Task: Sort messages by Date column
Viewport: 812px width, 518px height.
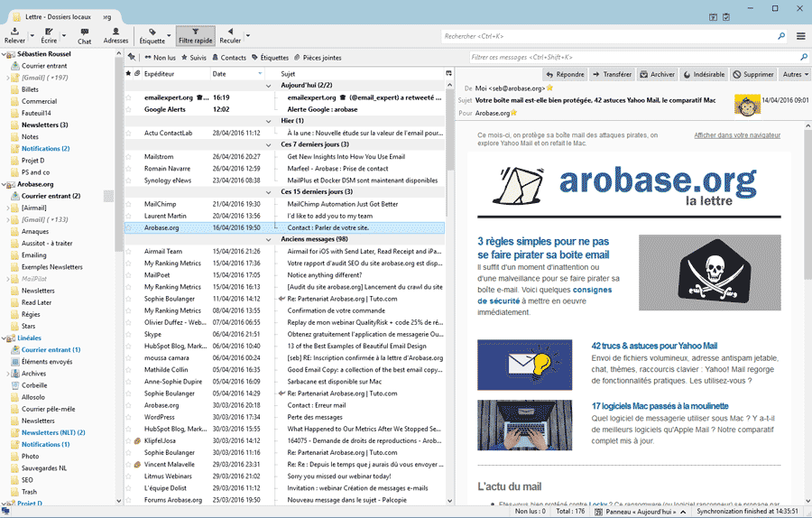Action: coord(237,74)
